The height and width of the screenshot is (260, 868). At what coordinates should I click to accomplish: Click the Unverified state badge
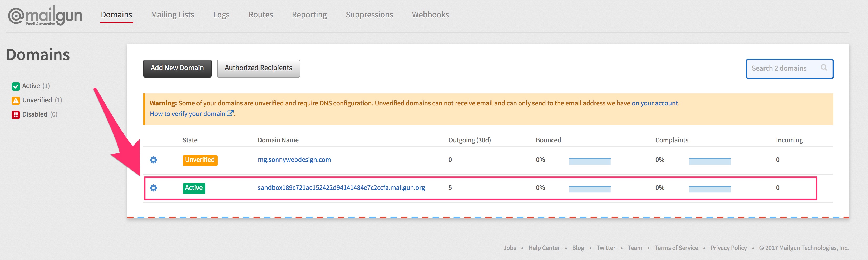[x=200, y=160]
